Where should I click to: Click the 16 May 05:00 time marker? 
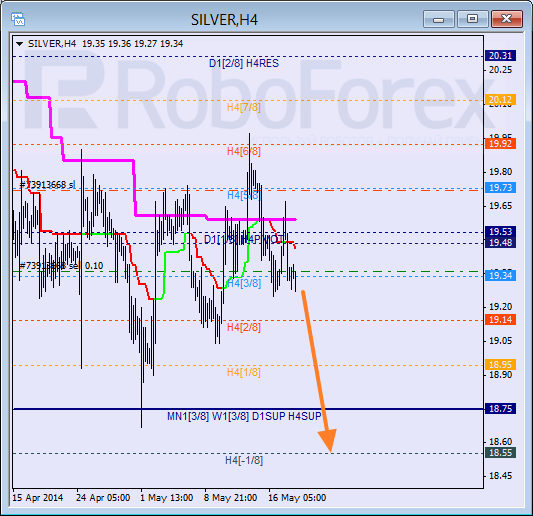point(297,498)
